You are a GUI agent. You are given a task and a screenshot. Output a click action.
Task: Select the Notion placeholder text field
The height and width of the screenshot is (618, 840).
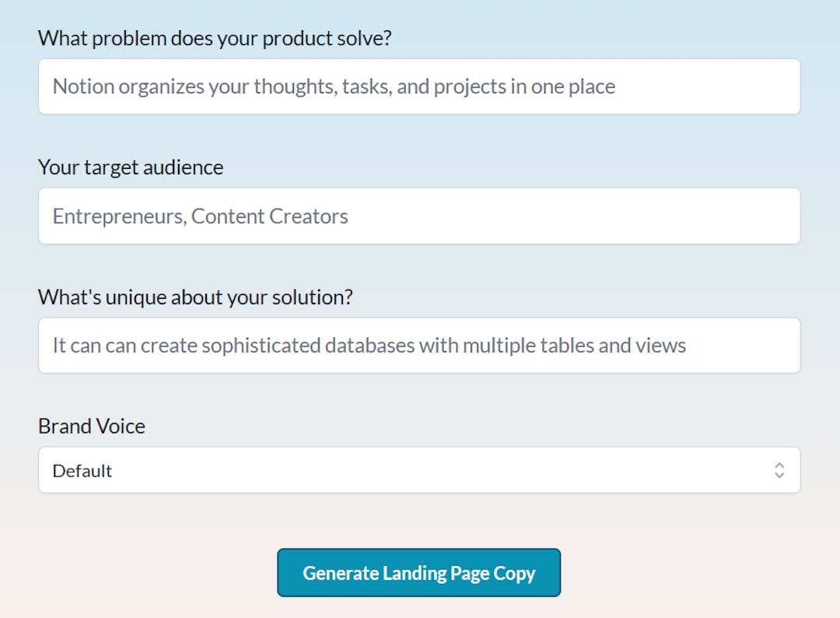point(420,86)
